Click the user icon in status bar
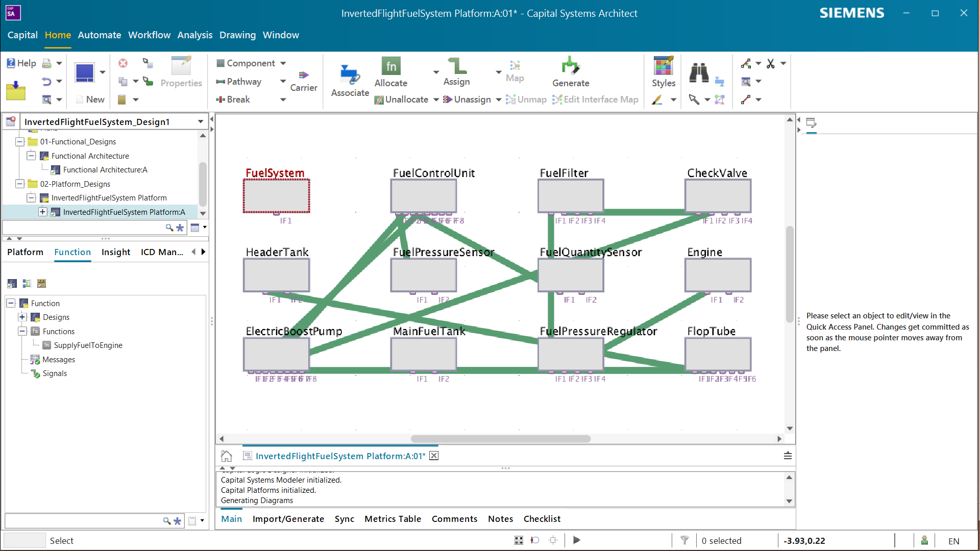The width and height of the screenshot is (980, 551). pos(924,540)
